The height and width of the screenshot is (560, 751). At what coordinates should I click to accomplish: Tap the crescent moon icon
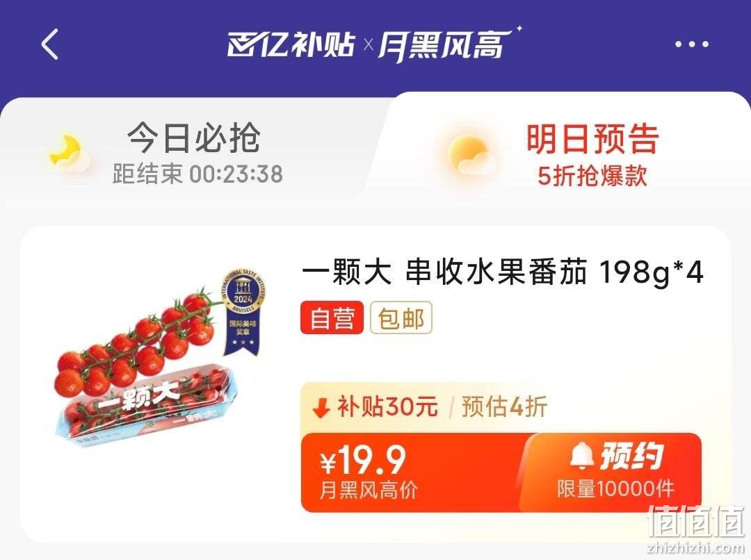[68, 153]
